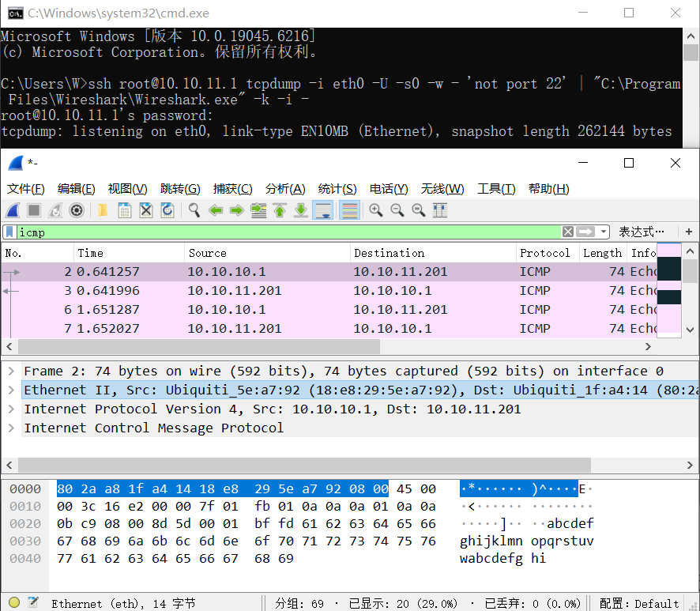Click the 配置: Default profile status

click(x=639, y=603)
